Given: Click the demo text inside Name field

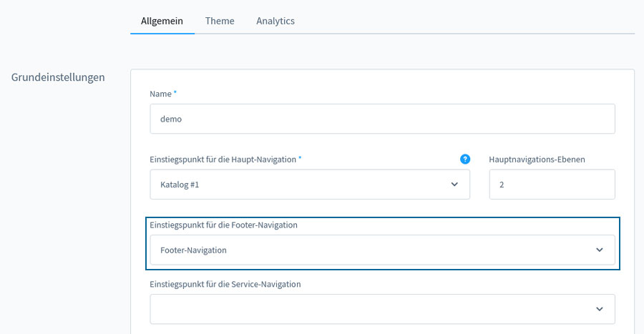Looking at the screenshot, I should coord(171,119).
